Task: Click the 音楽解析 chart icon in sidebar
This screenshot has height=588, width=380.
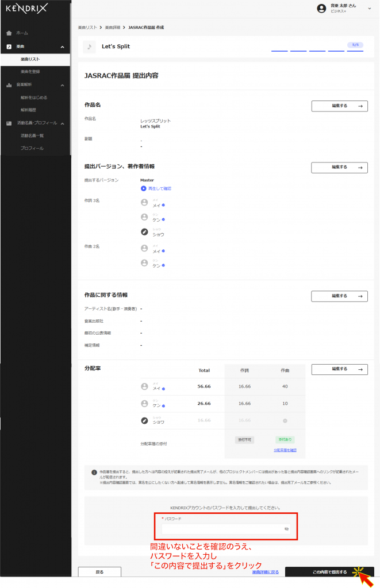Action: pos(9,85)
